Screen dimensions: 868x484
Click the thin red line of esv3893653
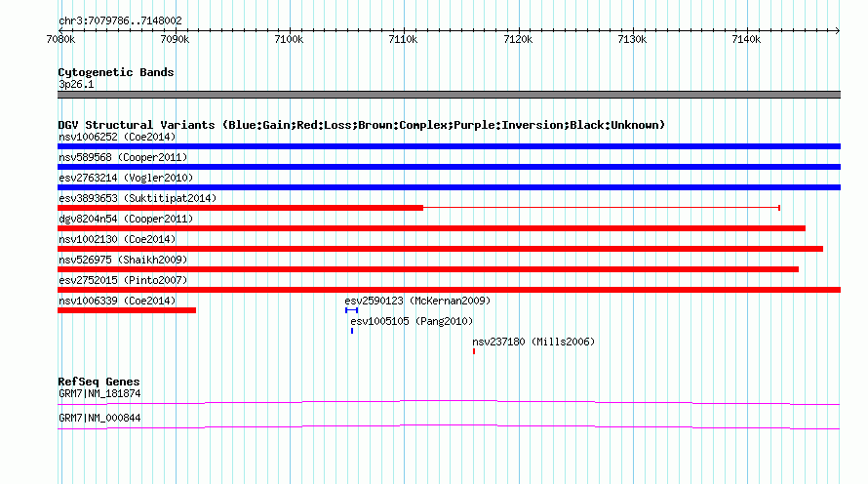601,208
